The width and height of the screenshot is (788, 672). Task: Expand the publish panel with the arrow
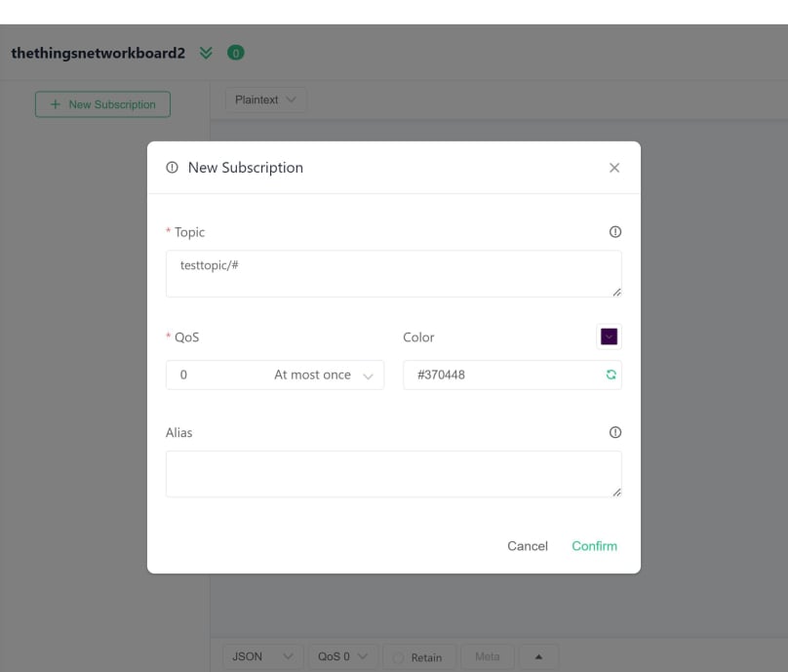pyautogui.click(x=538, y=656)
